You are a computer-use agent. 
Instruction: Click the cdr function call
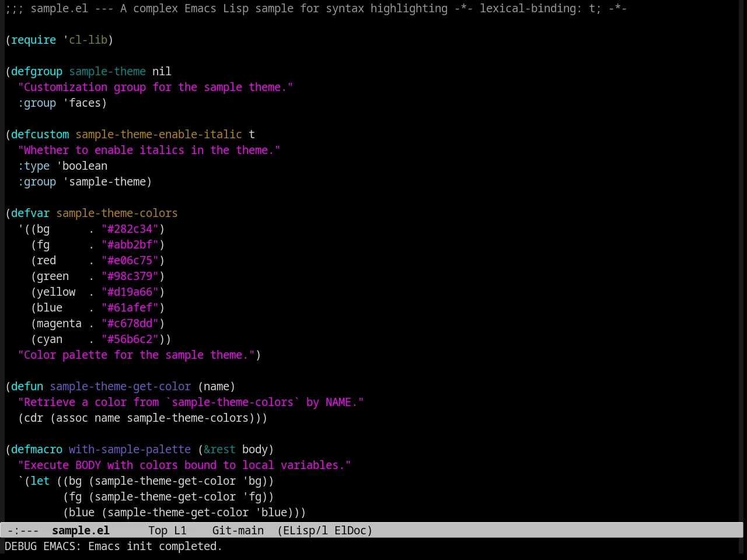tap(34, 418)
